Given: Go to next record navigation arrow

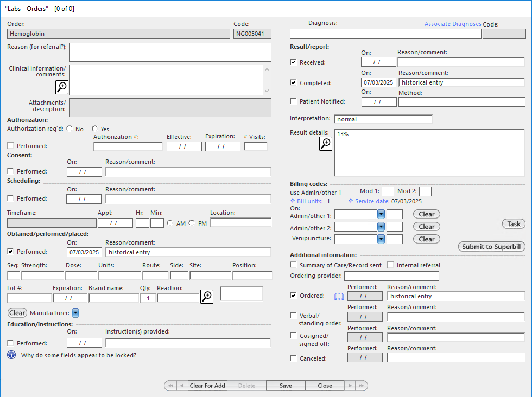Looking at the screenshot, I should pyautogui.click(x=350, y=386).
